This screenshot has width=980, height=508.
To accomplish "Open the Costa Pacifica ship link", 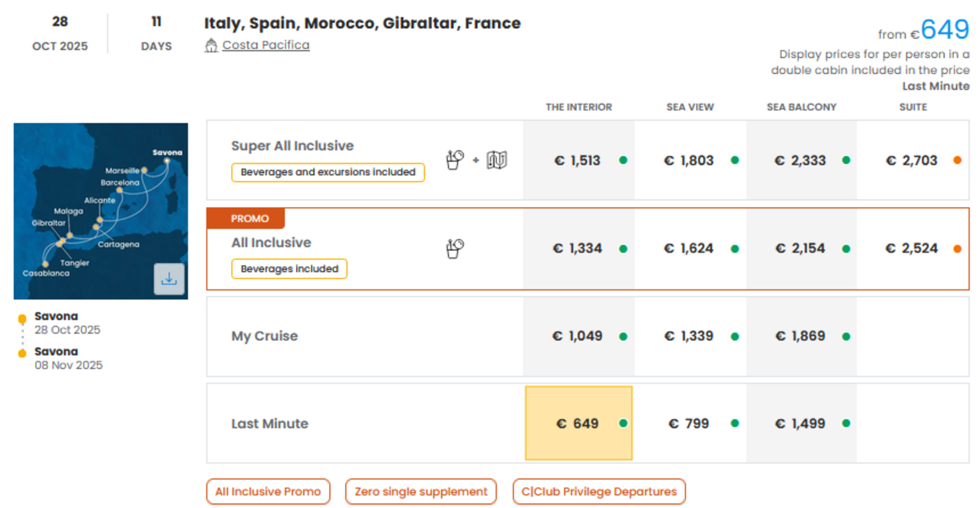I will [265, 45].
